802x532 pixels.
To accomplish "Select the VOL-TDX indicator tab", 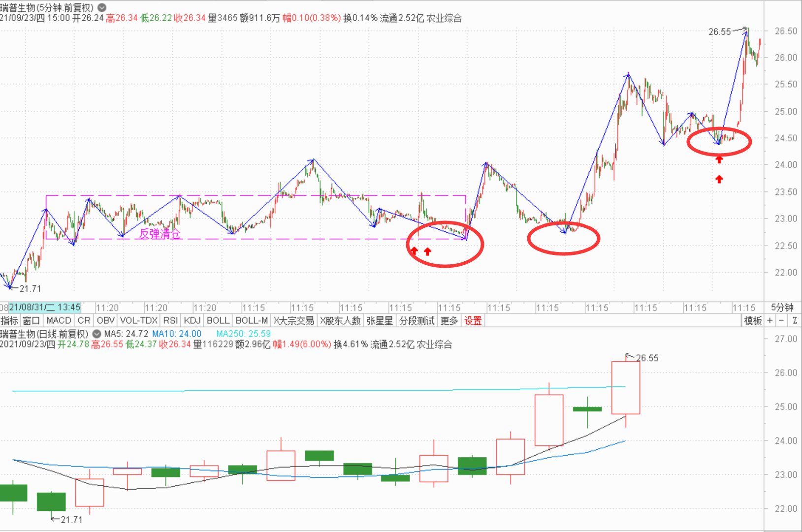I will click(x=138, y=321).
